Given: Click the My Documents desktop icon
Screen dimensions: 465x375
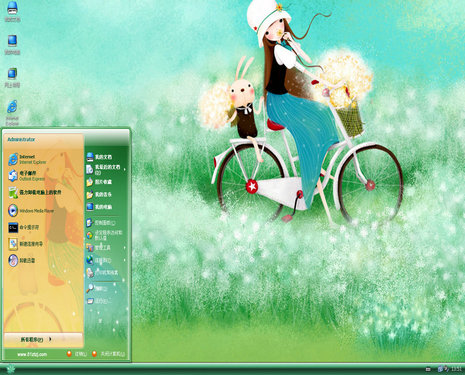Looking at the screenshot, I should click(x=12, y=12).
